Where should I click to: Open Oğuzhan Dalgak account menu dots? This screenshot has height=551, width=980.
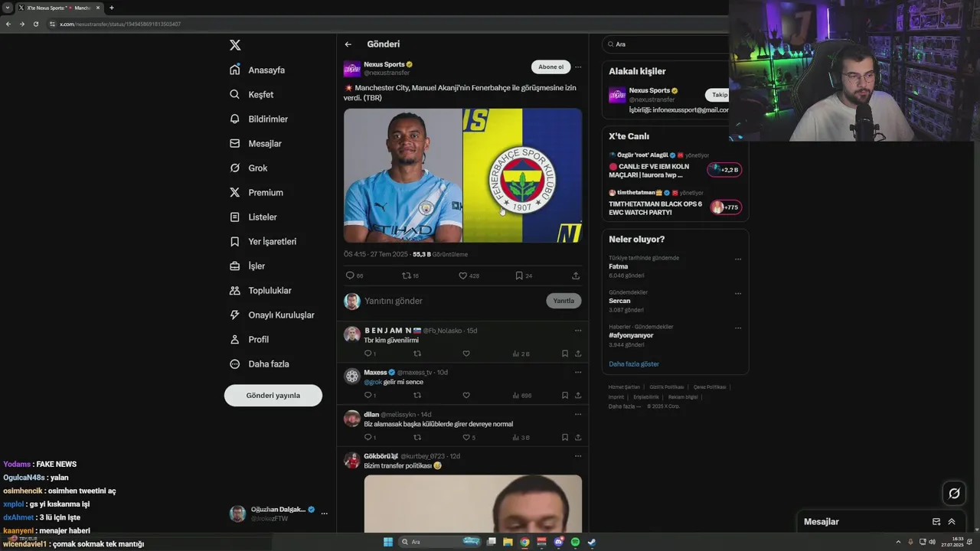coord(325,514)
